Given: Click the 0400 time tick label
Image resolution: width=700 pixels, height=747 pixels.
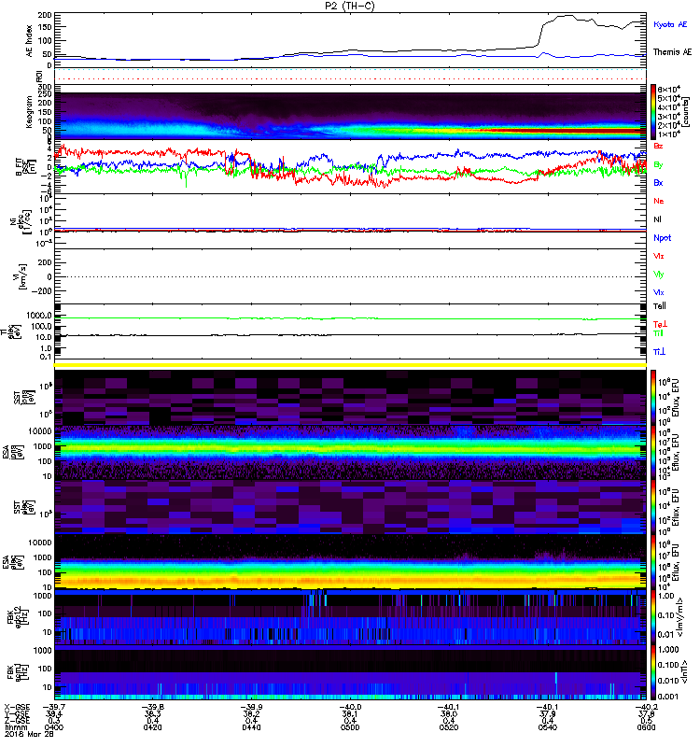Looking at the screenshot, I should (x=54, y=727).
